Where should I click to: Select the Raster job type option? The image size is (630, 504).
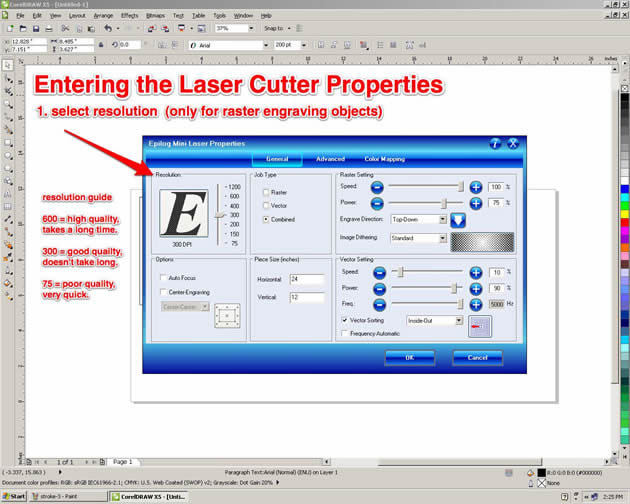click(266, 193)
